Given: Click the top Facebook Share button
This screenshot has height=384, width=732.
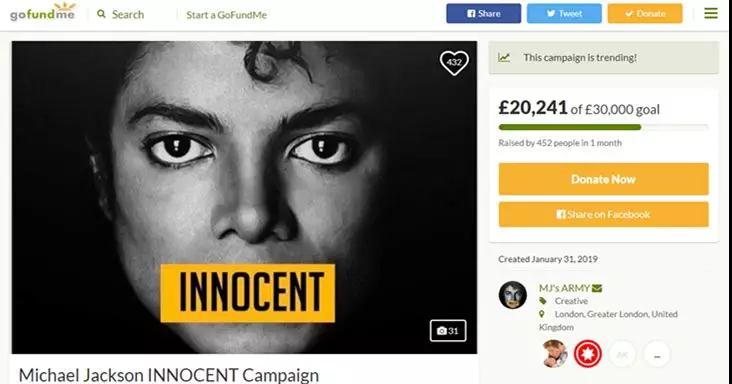Looking at the screenshot, I should tap(483, 14).
